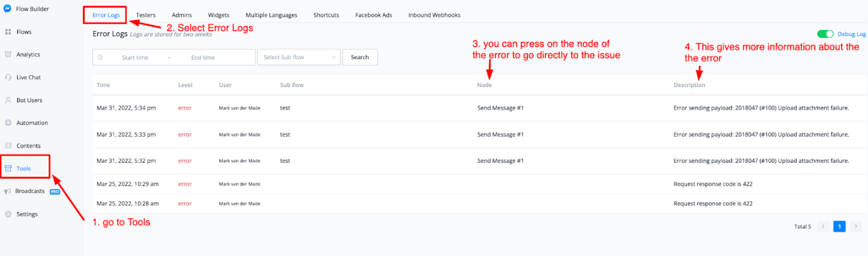Click the Flow Builder messenger icon
Screen dimensions: 868x256
pos(7,9)
